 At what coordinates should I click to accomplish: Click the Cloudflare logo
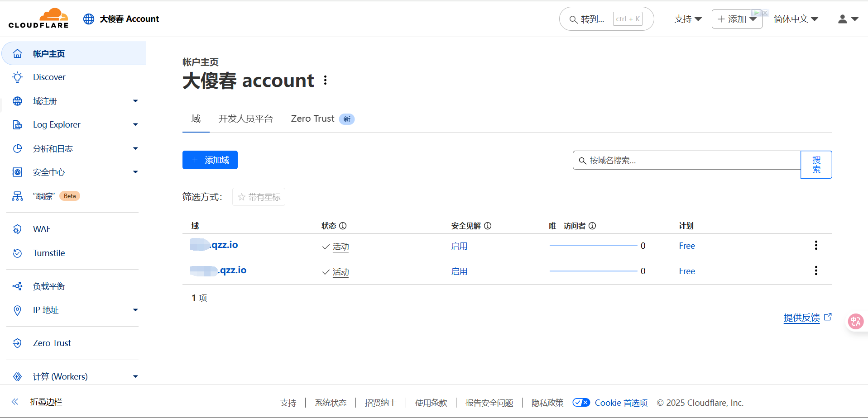(x=38, y=18)
